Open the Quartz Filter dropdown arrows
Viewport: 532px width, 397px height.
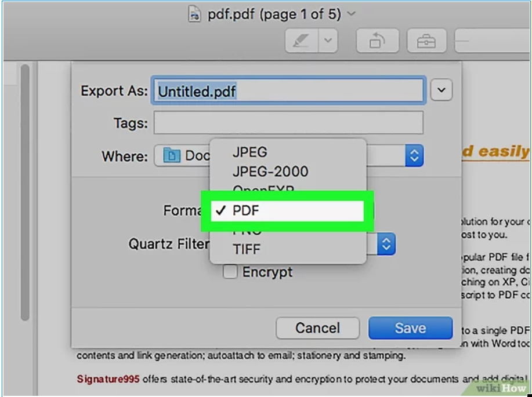(386, 244)
